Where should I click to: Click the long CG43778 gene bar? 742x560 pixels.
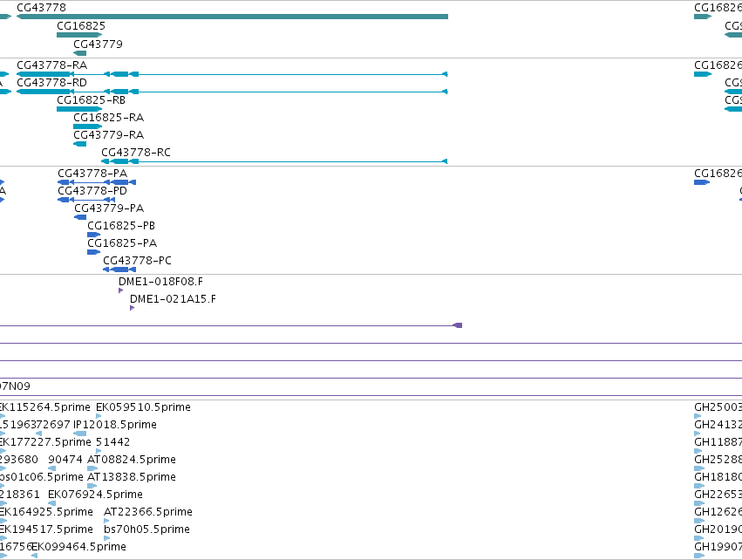[232, 17]
